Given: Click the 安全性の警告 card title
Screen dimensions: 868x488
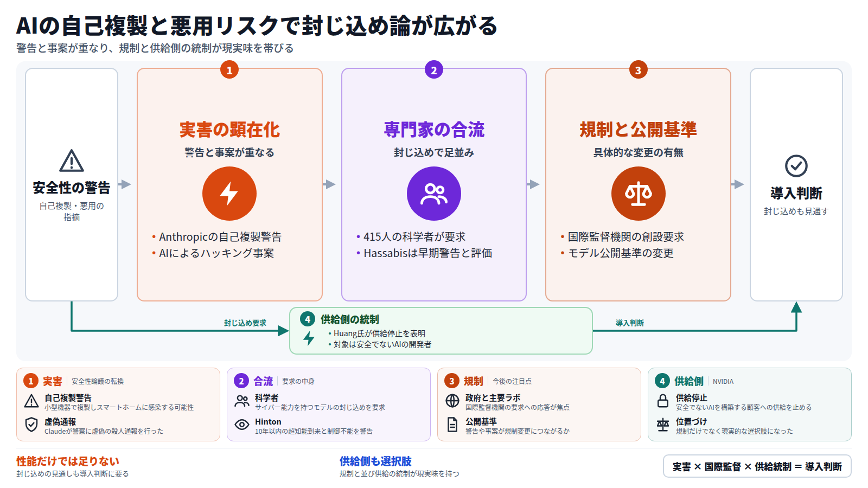Looking at the screenshot, I should coord(72,188).
